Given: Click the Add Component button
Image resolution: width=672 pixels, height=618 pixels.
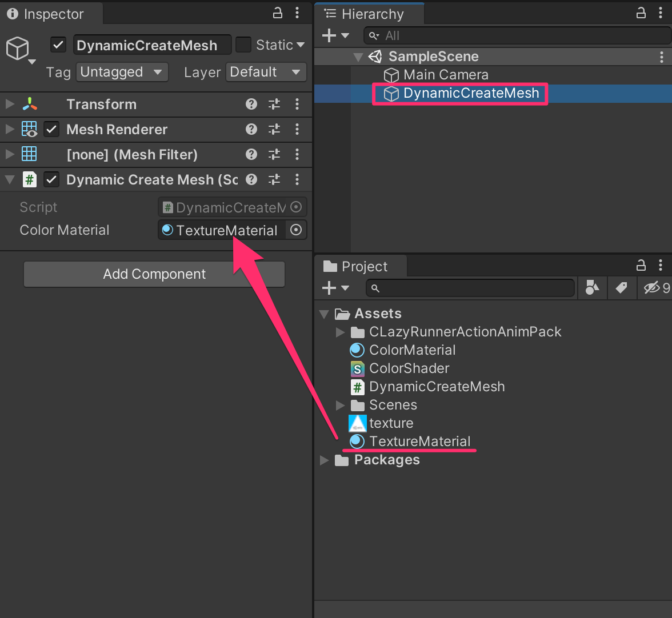Looking at the screenshot, I should point(154,274).
